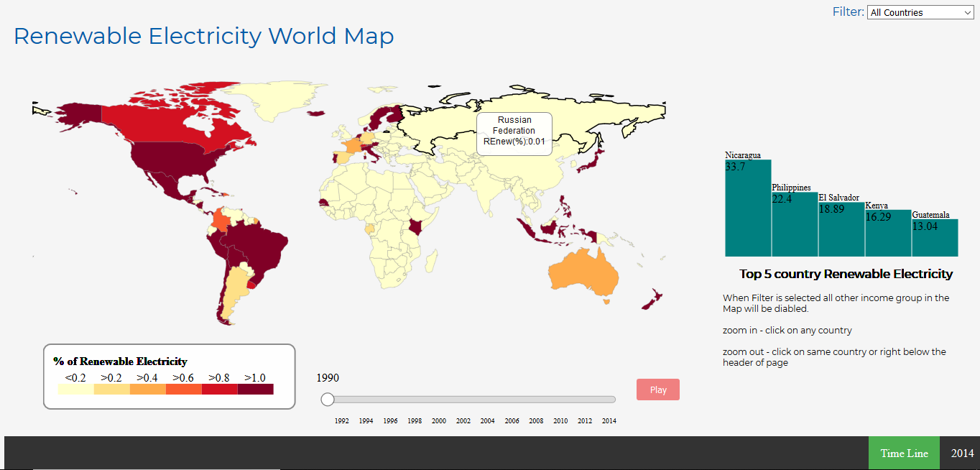
Task: Click the 1990 current year label
Action: coord(328,378)
